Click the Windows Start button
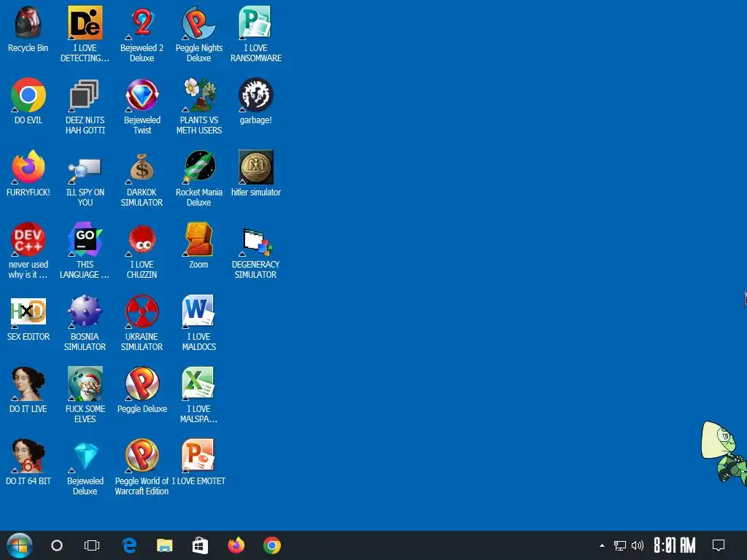 20,545
